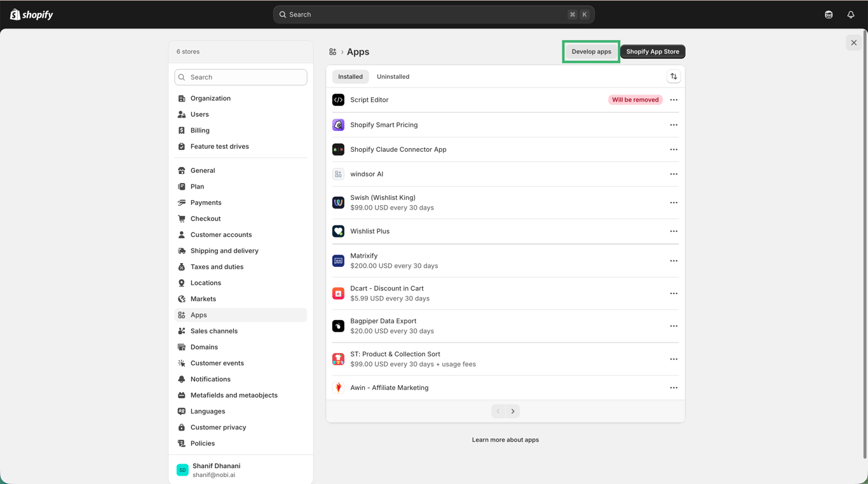Sort apps using the sort arrows button
Image resolution: width=868 pixels, height=484 pixels.
(x=674, y=77)
